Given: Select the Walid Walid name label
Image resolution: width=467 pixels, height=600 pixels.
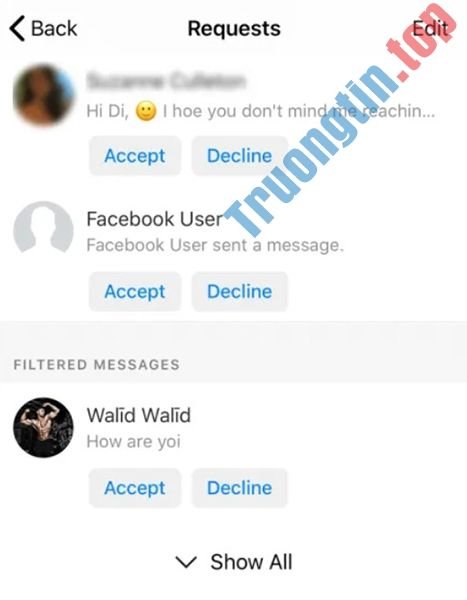Looking at the screenshot, I should point(139,416).
